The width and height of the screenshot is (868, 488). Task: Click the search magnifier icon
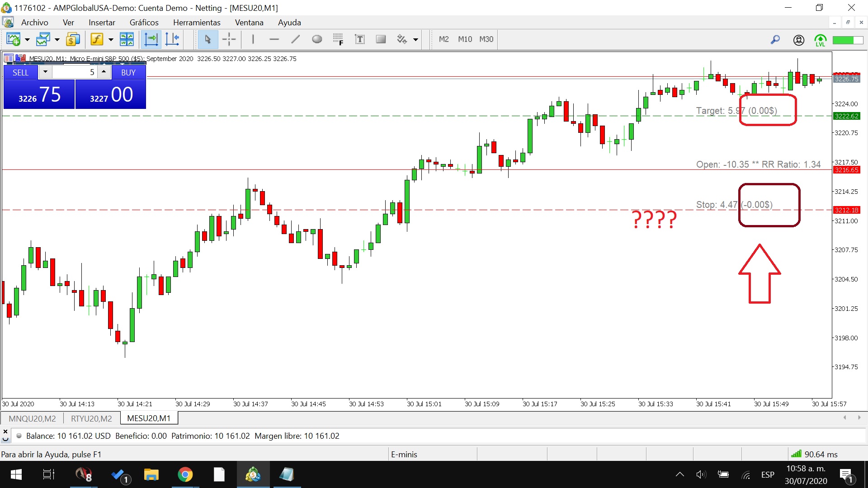click(x=775, y=40)
